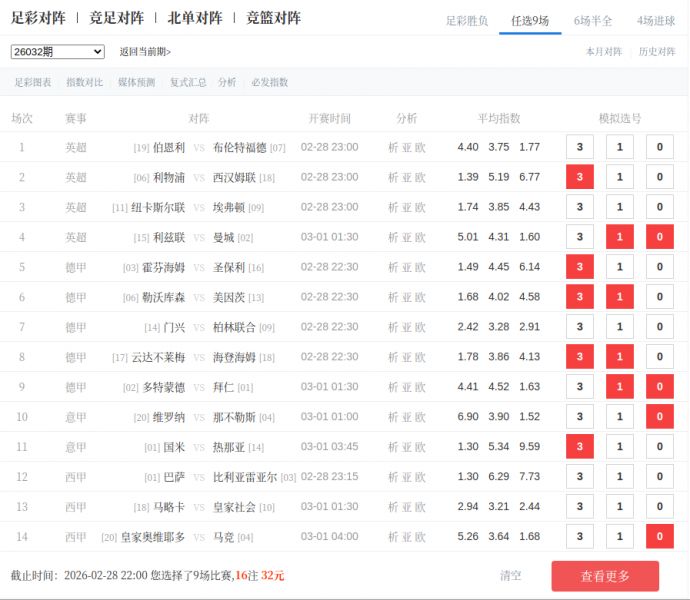The width and height of the screenshot is (690, 600).
Task: Click the 返回当前期 link
Action: click(x=145, y=52)
